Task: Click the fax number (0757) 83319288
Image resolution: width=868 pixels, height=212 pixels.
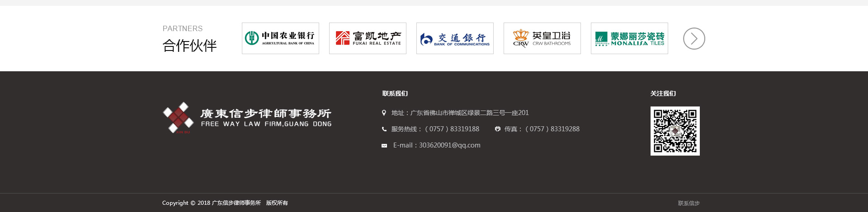Action: pyautogui.click(x=552, y=129)
